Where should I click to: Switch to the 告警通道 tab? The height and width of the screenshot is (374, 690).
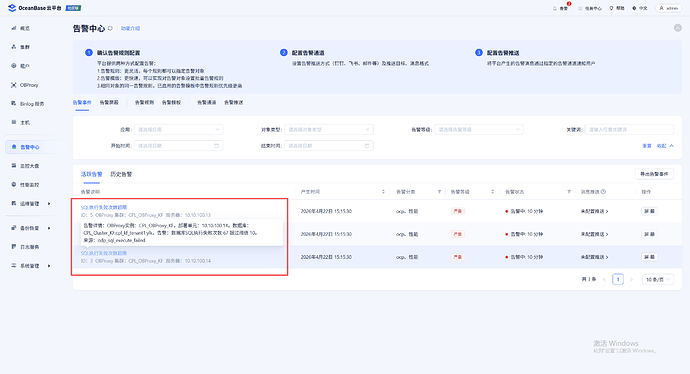[206, 103]
